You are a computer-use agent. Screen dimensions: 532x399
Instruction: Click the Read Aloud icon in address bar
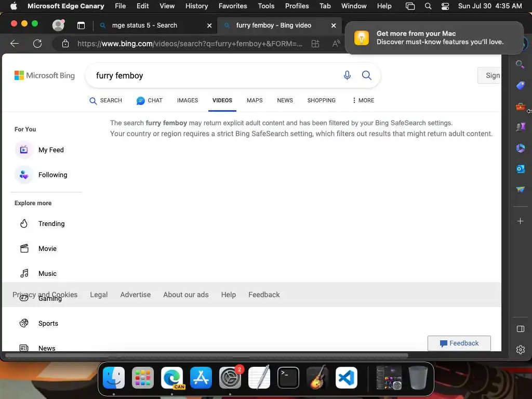point(336,44)
